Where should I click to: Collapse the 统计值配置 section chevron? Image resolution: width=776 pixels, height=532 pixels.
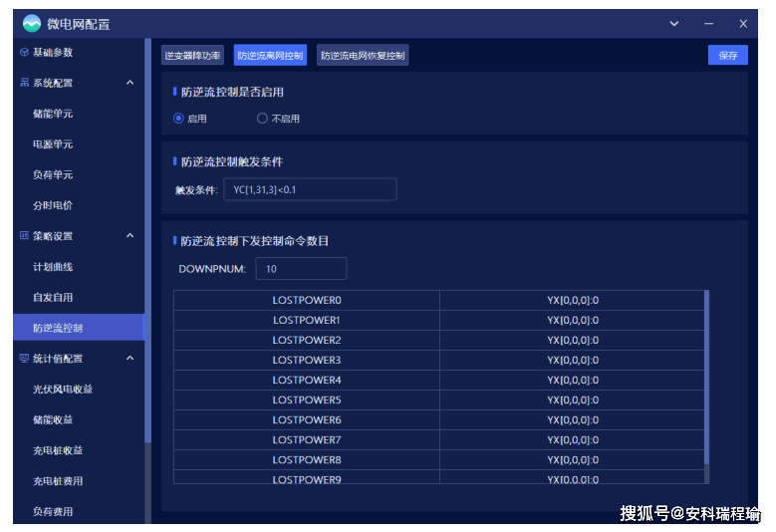click(130, 358)
